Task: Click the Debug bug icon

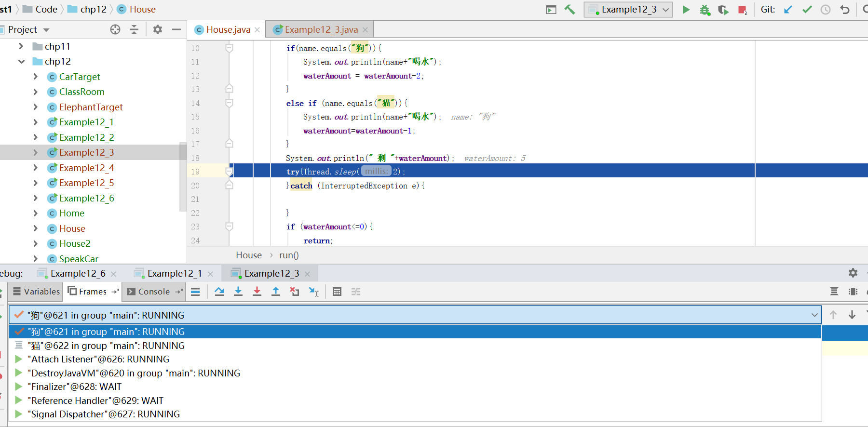Action: (705, 10)
